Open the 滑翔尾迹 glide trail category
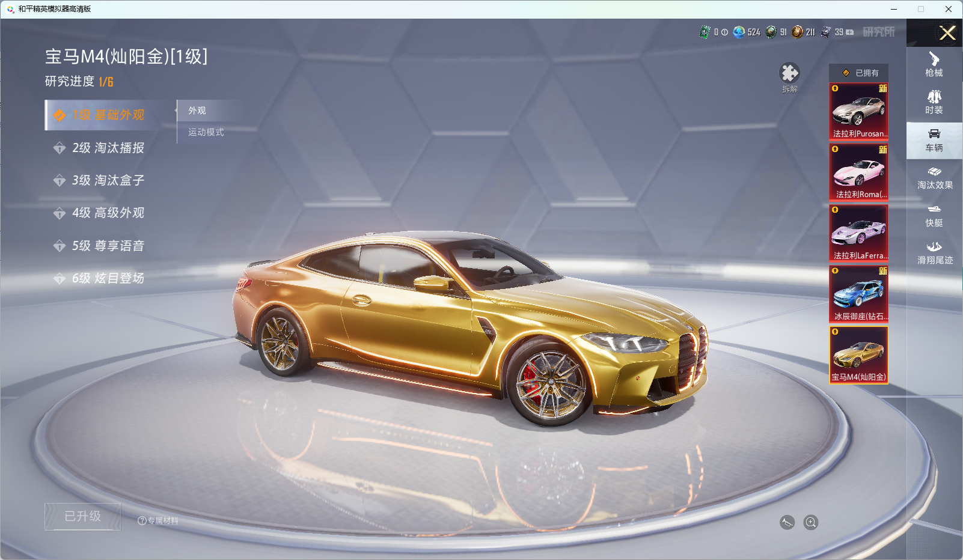This screenshot has height=560, width=963. tap(934, 253)
